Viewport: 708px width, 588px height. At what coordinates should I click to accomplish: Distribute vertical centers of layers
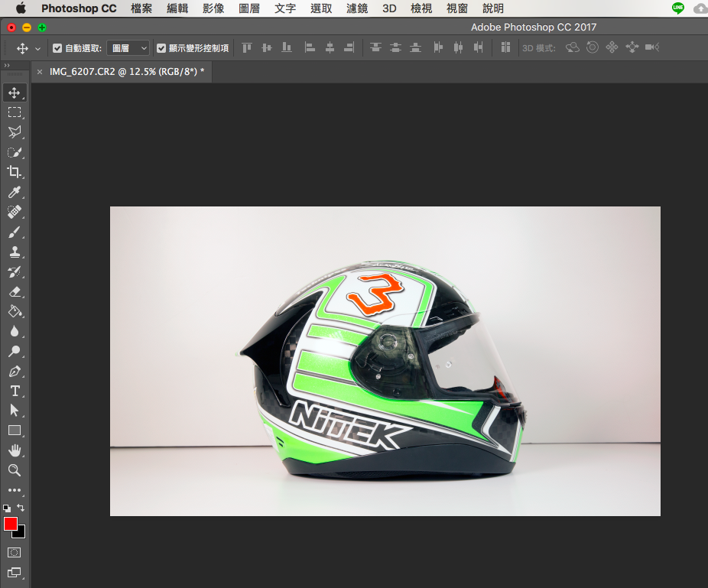[x=395, y=47]
